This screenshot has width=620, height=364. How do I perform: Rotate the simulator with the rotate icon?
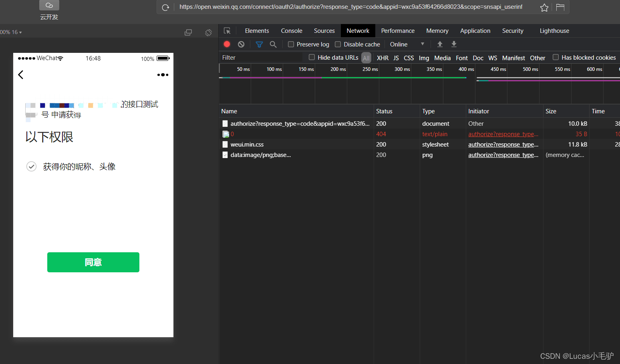[208, 32]
